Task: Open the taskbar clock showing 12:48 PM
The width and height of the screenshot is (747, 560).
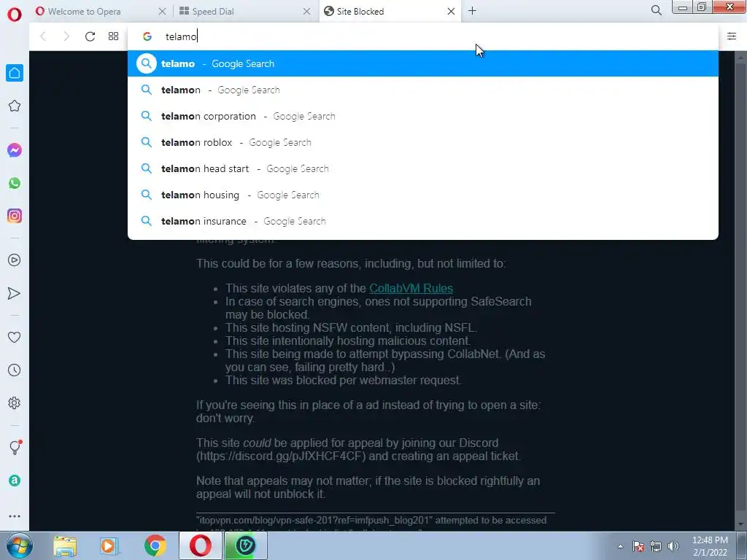Action: (710, 546)
